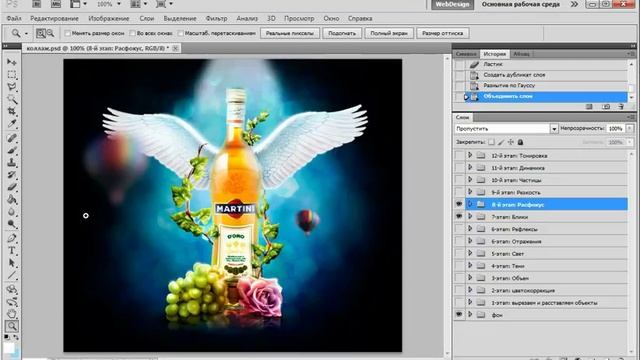Select the Clone Stamp tool
The image size is (640, 360).
(11, 162)
